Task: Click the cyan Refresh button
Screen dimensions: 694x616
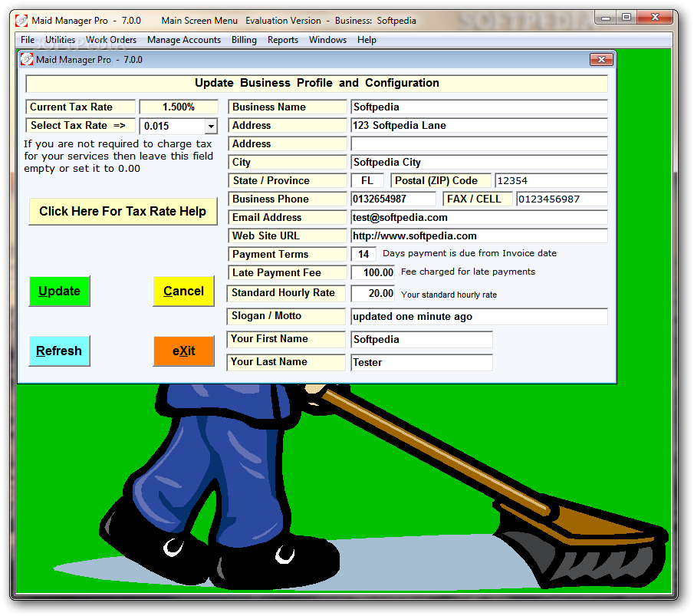Action: click(59, 351)
